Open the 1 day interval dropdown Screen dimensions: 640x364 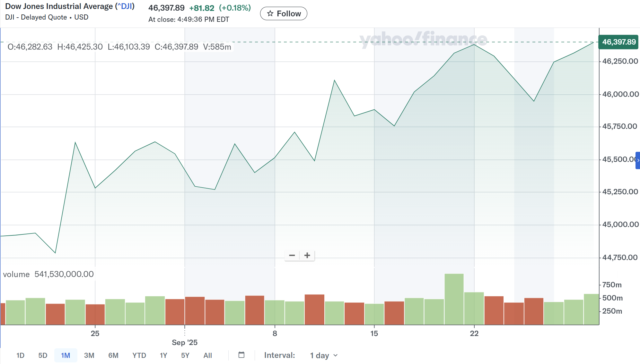[x=320, y=355]
